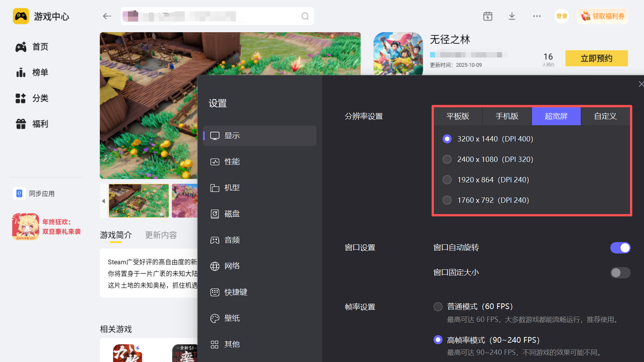
Task: Click the 同步应用 sync apps icon
Action: (x=19, y=193)
